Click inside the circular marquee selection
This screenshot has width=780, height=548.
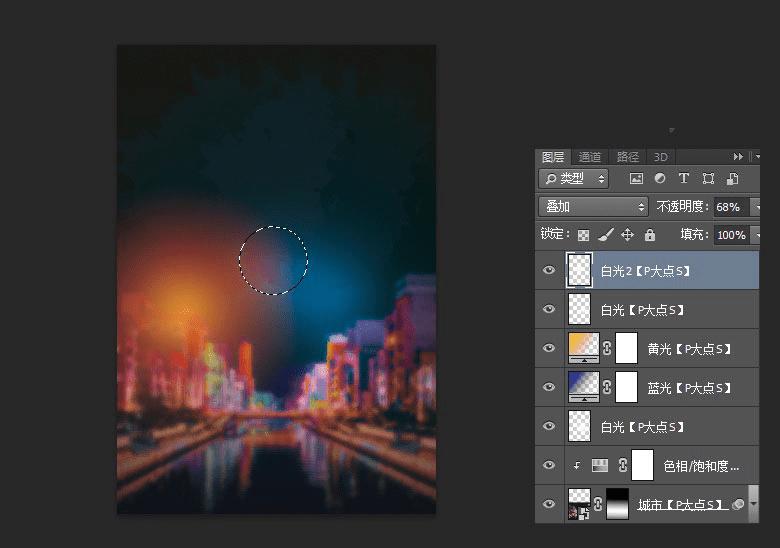click(273, 260)
